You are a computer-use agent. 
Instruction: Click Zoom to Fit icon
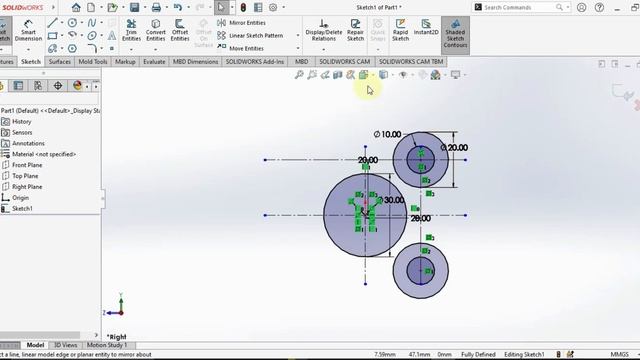click(299, 75)
